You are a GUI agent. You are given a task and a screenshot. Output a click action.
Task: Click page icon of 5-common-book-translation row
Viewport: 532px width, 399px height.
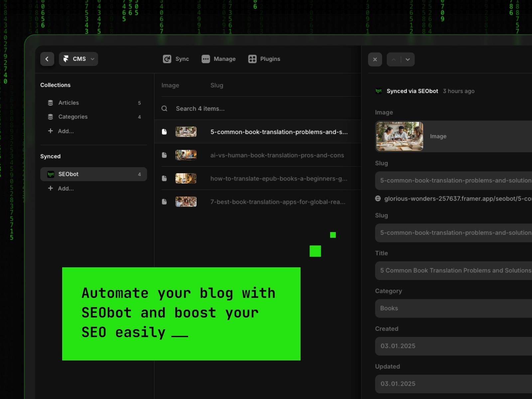(x=164, y=132)
